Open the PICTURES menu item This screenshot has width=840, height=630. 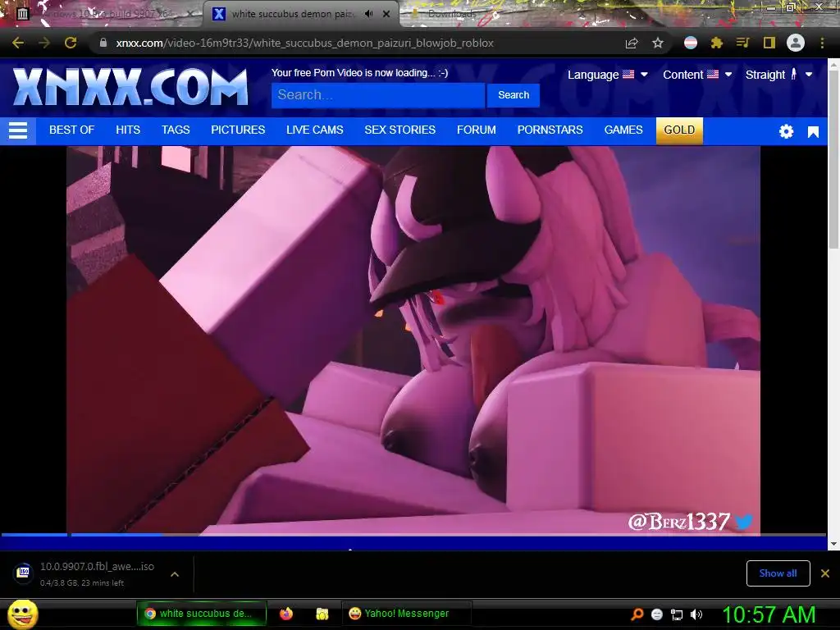point(238,130)
